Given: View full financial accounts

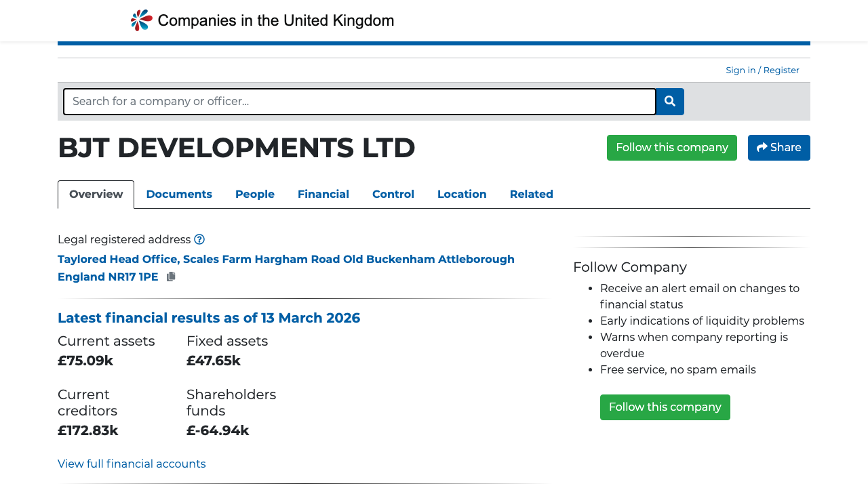Looking at the screenshot, I should (132, 464).
